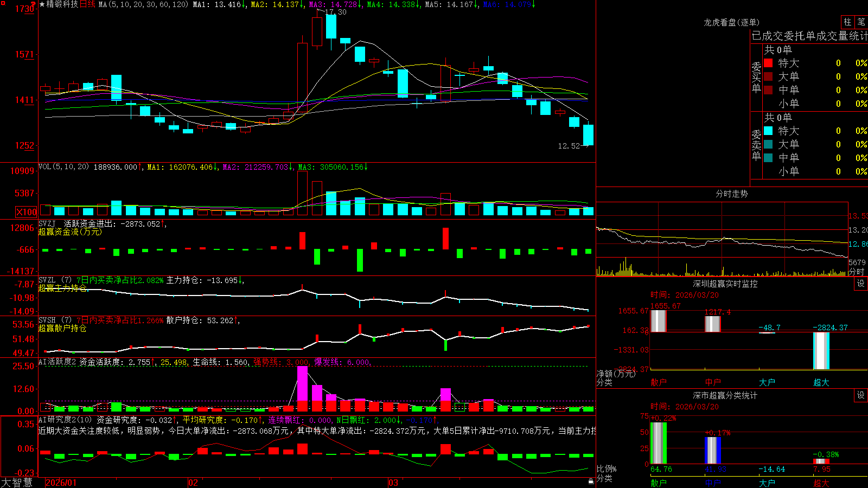This screenshot has height=488, width=868.
Task: Open 设 settings for 深圳超赢实时监控
Action: pos(861,284)
